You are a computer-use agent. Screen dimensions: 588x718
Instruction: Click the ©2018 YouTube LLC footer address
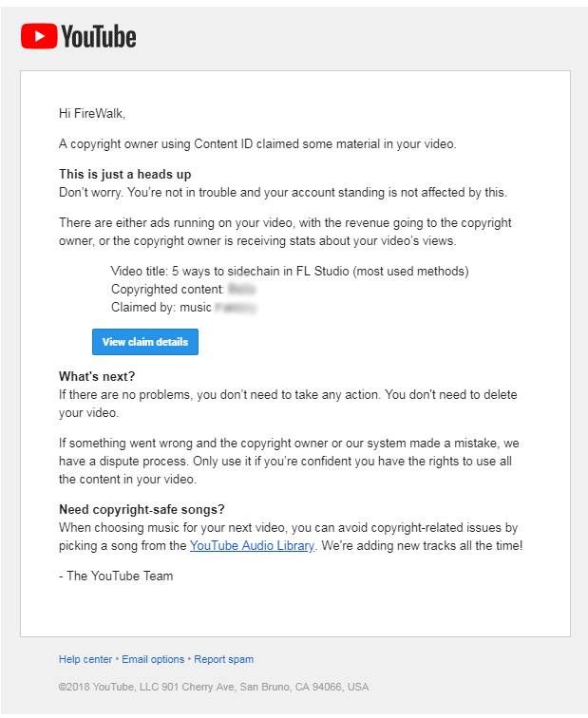point(214,687)
